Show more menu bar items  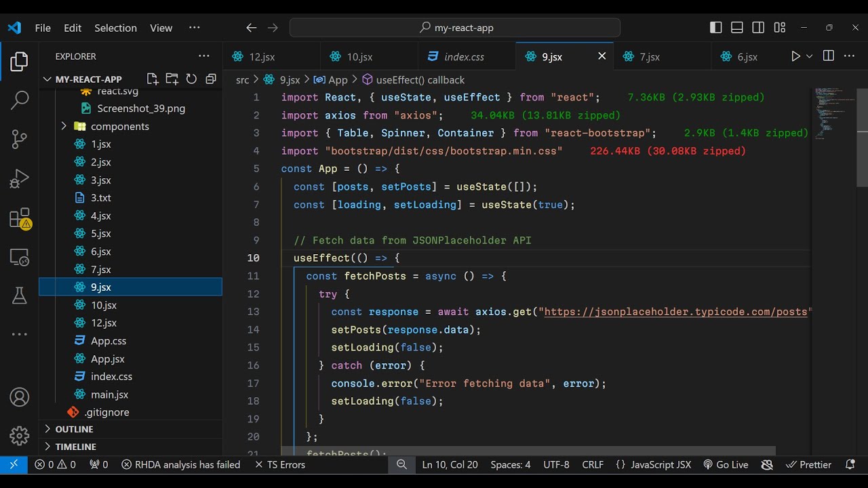click(195, 28)
